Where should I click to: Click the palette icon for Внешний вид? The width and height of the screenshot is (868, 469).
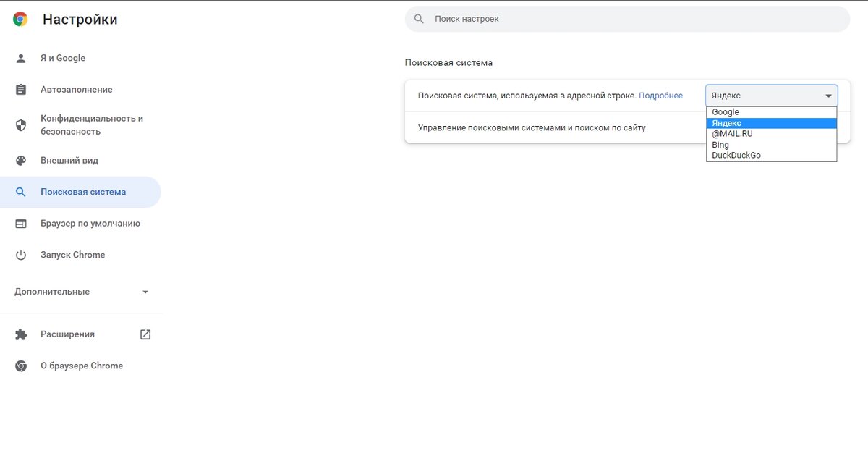(x=21, y=161)
